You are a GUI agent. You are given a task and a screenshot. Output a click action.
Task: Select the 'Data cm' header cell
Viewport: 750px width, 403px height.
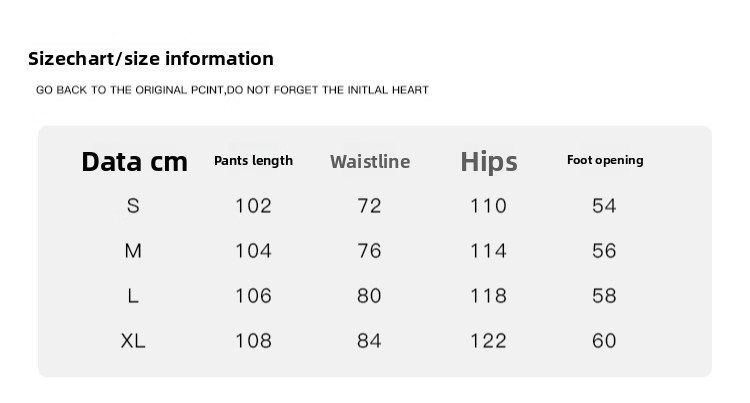click(x=134, y=162)
